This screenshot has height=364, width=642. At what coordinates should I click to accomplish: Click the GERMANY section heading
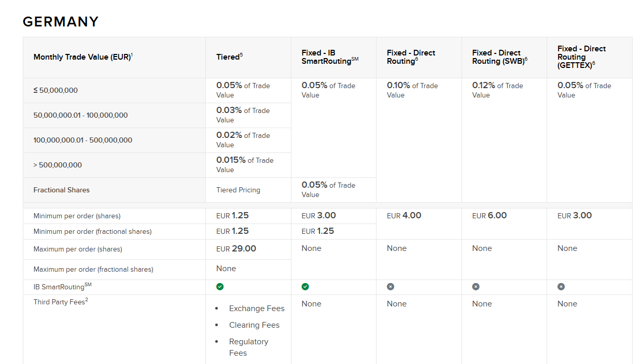(61, 22)
